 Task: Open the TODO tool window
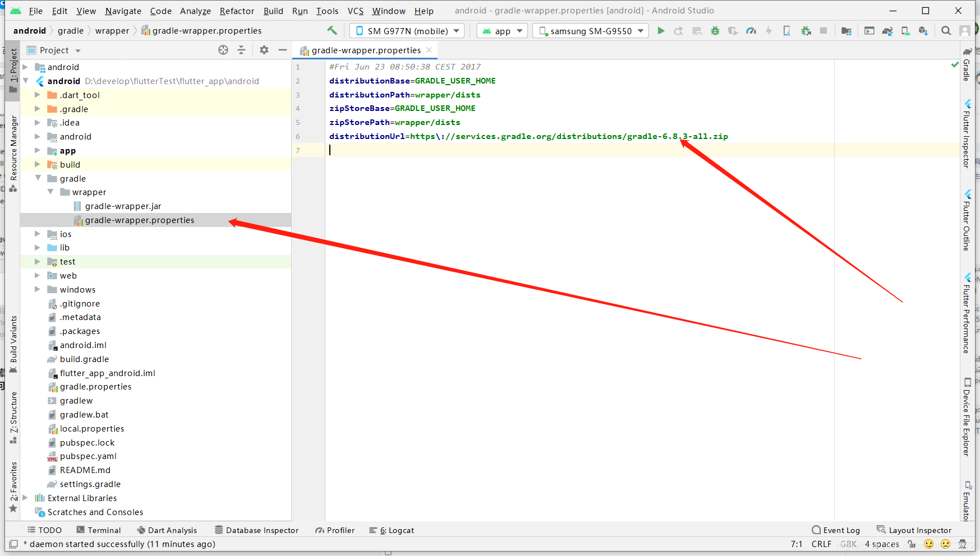pos(45,530)
